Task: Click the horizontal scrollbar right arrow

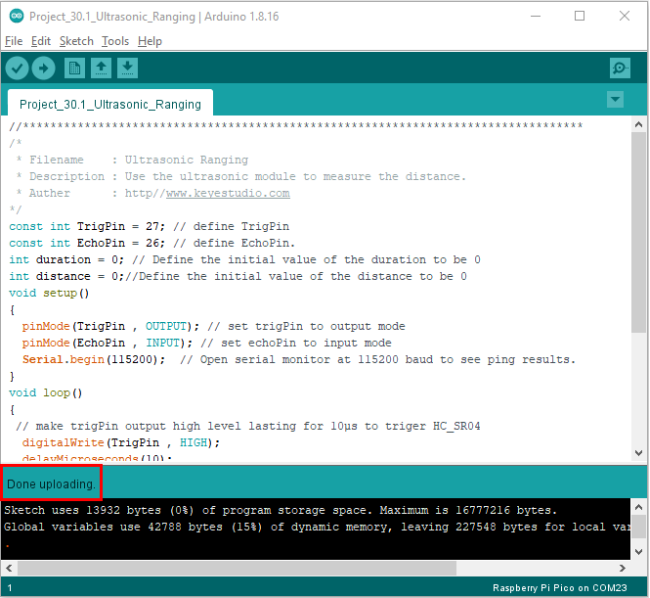Action: click(x=622, y=568)
